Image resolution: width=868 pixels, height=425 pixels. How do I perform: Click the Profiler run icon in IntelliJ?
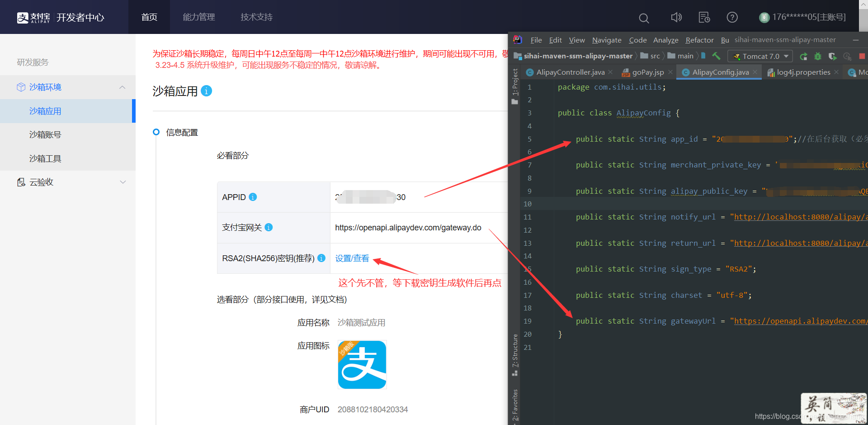click(x=847, y=56)
